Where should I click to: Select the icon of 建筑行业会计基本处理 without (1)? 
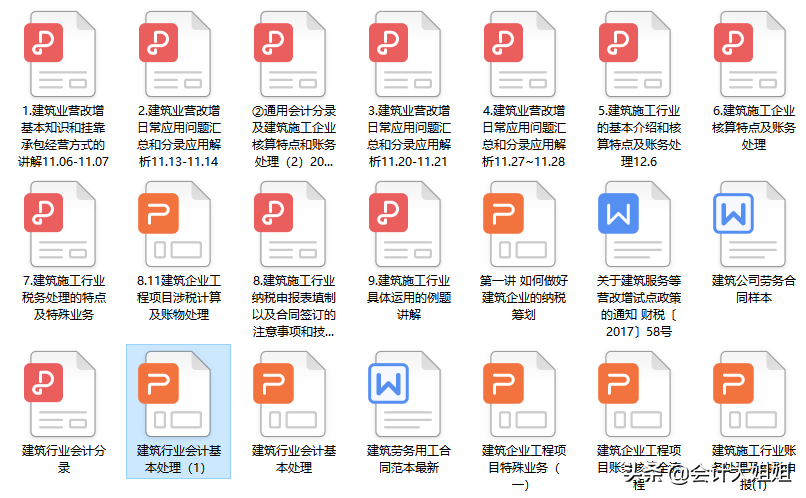(x=291, y=394)
